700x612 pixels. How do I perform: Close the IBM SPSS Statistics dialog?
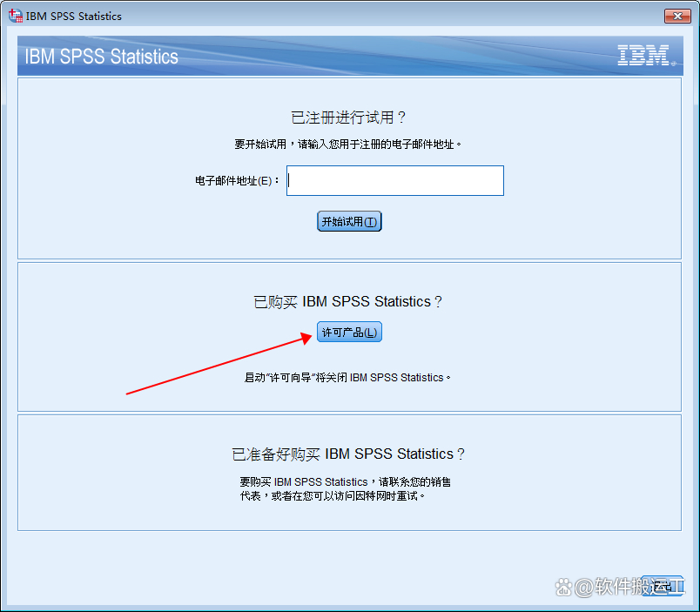[677, 16]
